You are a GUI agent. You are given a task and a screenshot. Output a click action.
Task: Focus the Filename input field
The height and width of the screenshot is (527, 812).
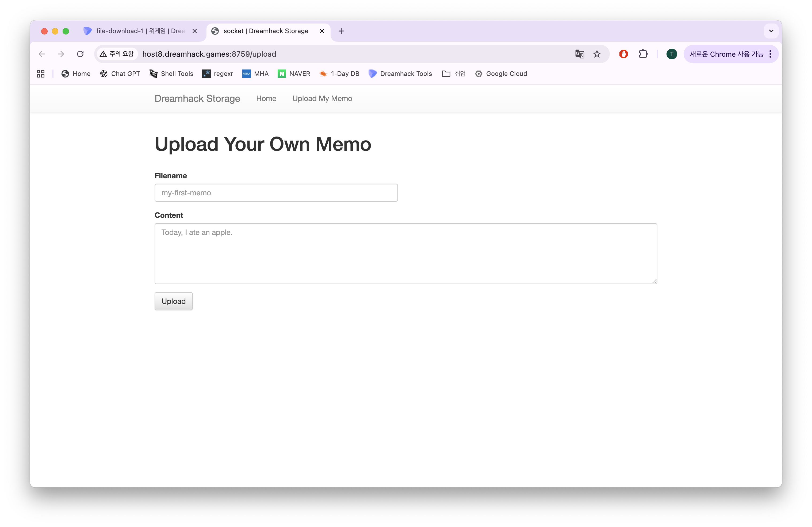coord(276,193)
